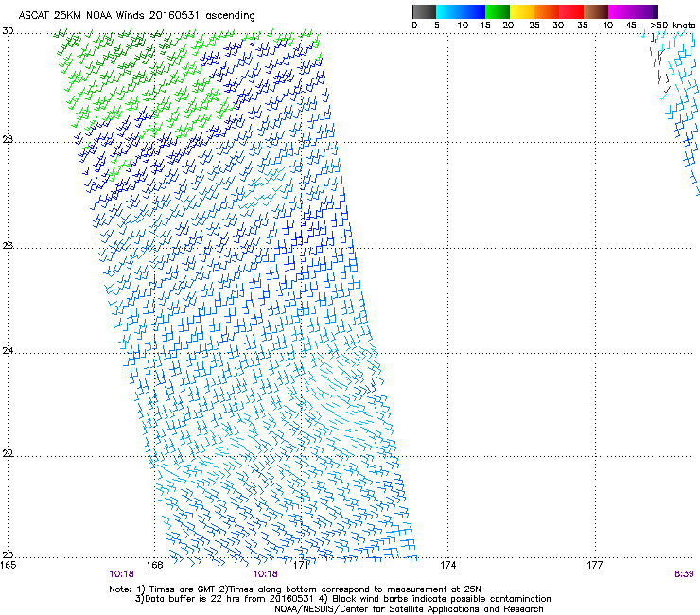Click the orange 25-30 knot color bar segment
The height and width of the screenshot is (615, 700).
(x=547, y=11)
